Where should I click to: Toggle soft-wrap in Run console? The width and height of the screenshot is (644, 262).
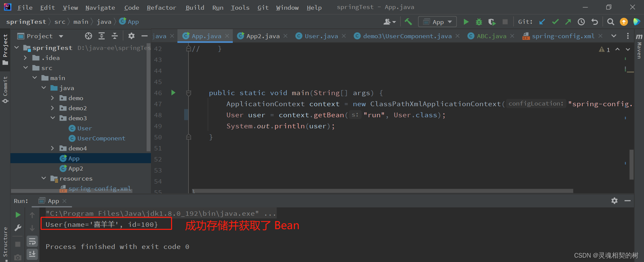tap(32, 241)
